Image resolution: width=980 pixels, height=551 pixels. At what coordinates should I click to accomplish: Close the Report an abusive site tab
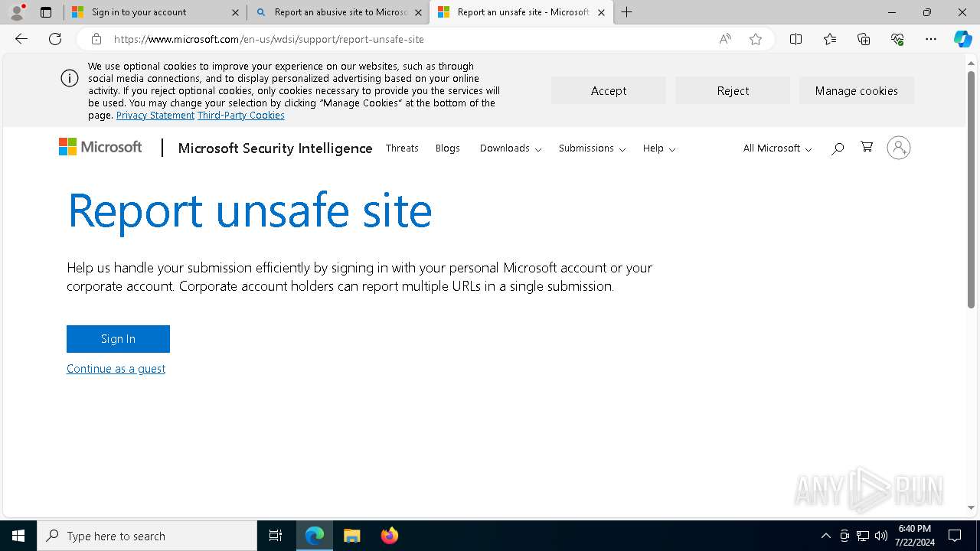click(x=418, y=12)
